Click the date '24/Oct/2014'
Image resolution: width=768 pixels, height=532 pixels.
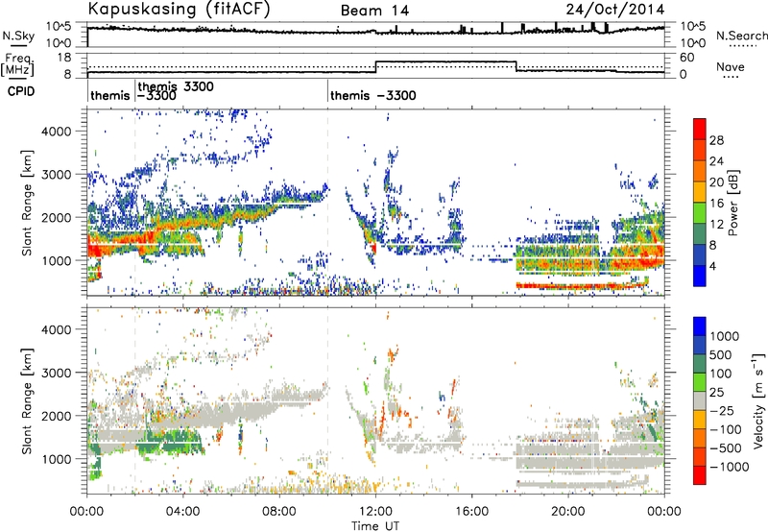point(615,10)
